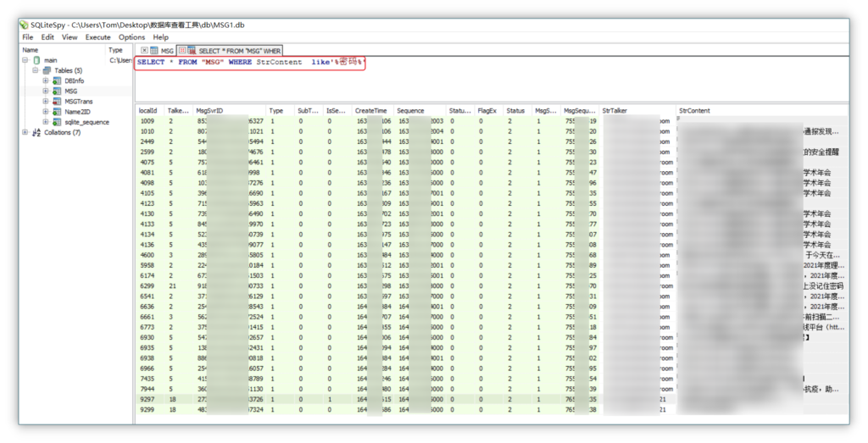The image size is (868, 443).
Task: Switch to the MSG tab
Action: (x=157, y=50)
